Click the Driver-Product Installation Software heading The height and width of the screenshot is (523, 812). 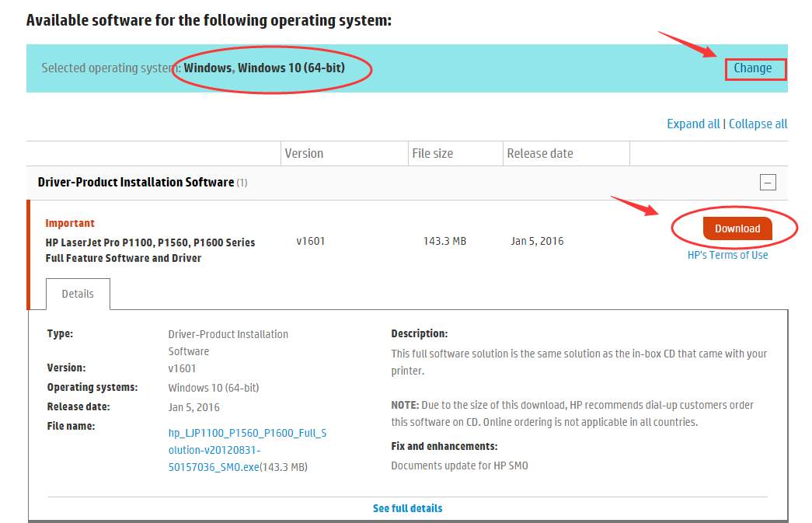pos(136,183)
